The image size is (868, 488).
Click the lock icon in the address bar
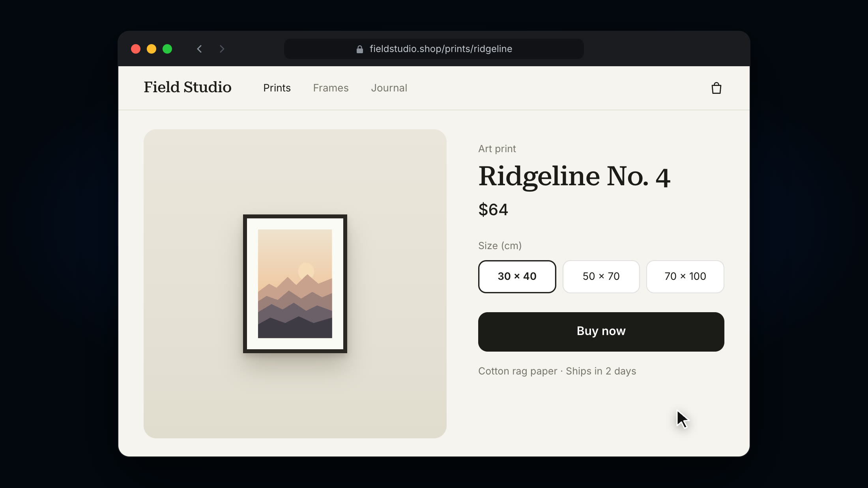(359, 49)
